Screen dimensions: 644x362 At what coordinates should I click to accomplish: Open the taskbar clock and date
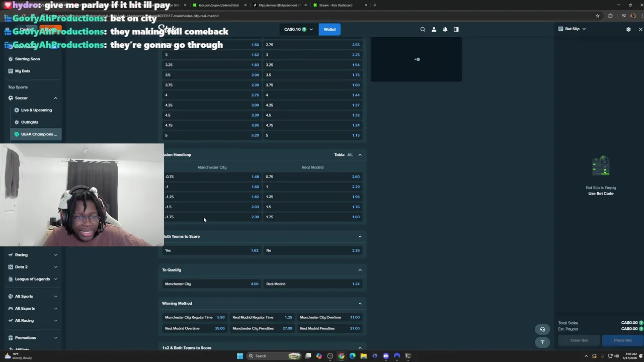pyautogui.click(x=629, y=356)
